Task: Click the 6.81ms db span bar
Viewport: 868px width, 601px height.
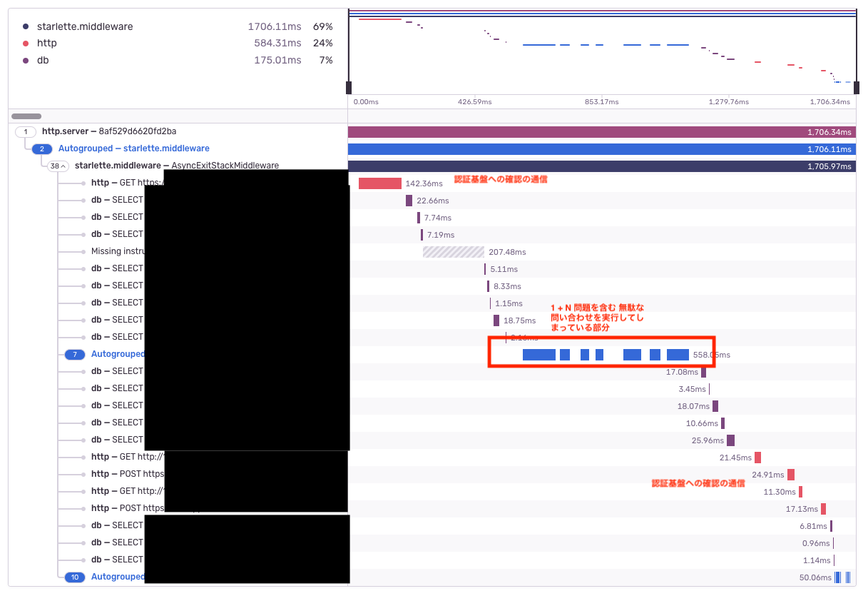Action: [x=831, y=526]
